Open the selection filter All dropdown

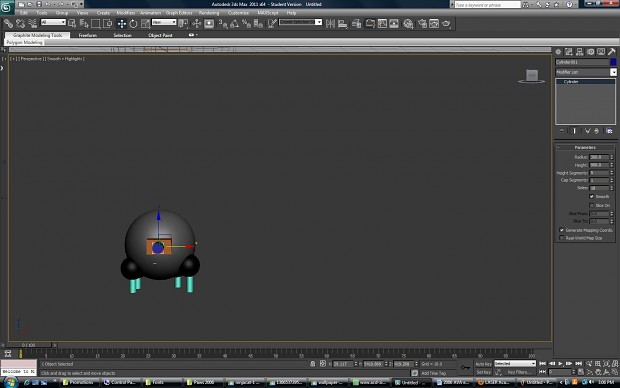pyautogui.click(x=53, y=22)
